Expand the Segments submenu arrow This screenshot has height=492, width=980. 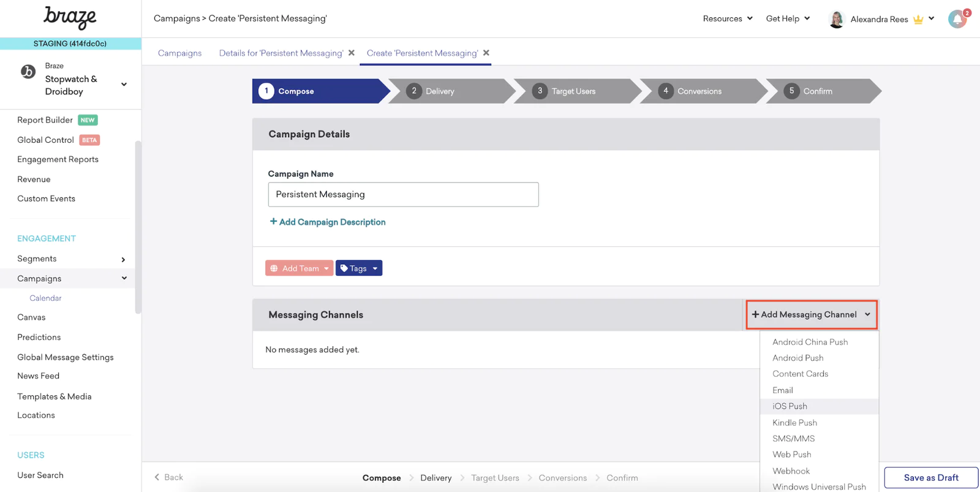point(123,259)
